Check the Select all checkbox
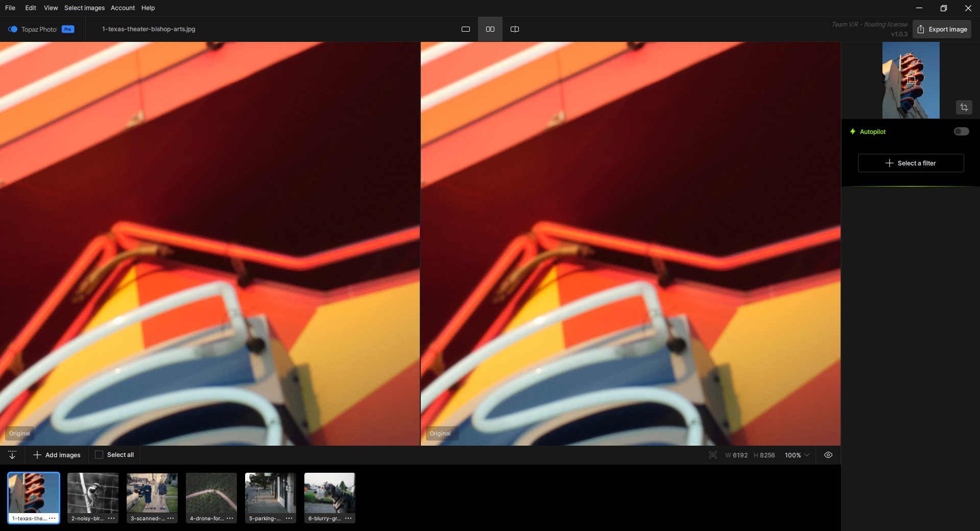Viewport: 980px width, 531px height. (99, 455)
